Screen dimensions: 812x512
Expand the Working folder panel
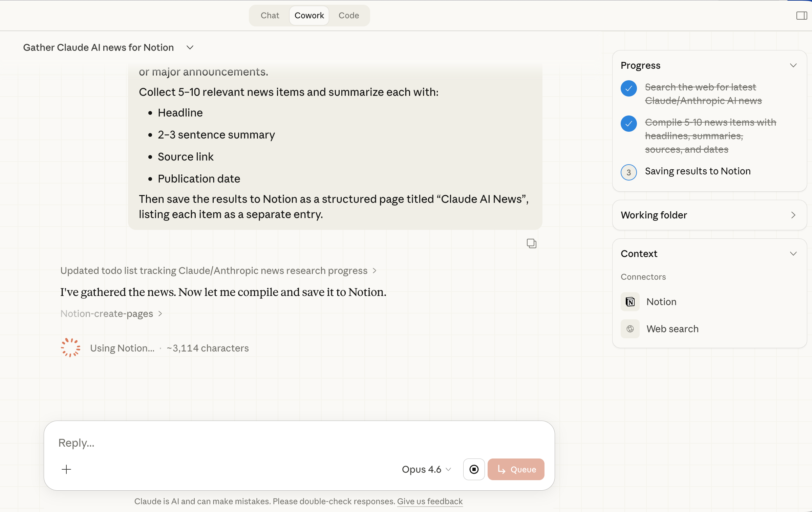point(793,215)
